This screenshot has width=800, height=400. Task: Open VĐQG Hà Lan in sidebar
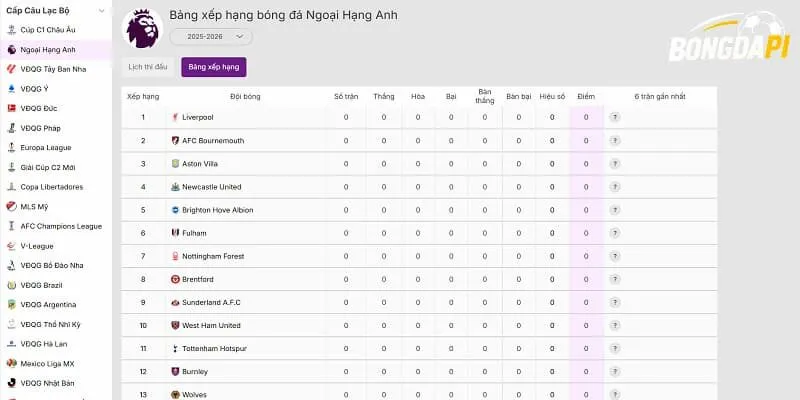click(x=44, y=344)
